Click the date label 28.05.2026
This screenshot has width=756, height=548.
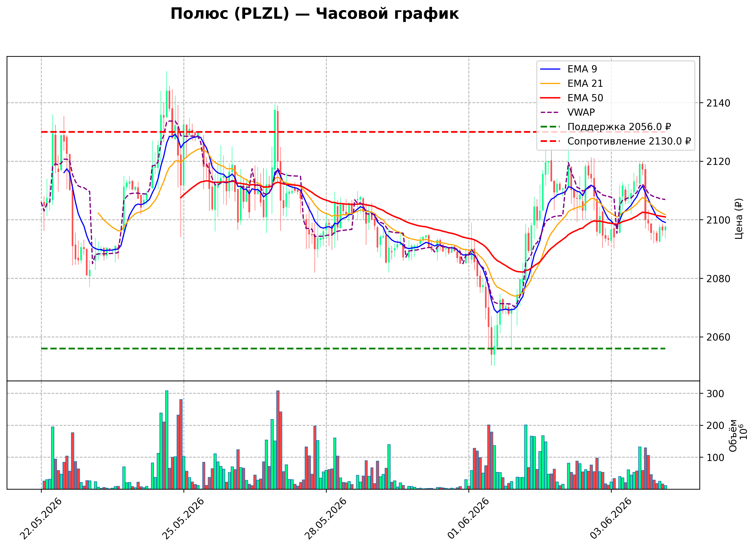coord(326,519)
